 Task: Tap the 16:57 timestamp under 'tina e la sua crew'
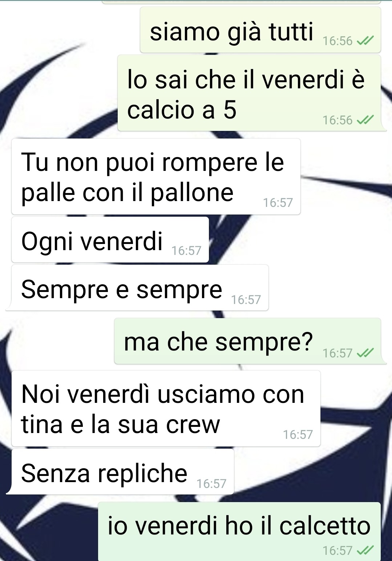[298, 434]
